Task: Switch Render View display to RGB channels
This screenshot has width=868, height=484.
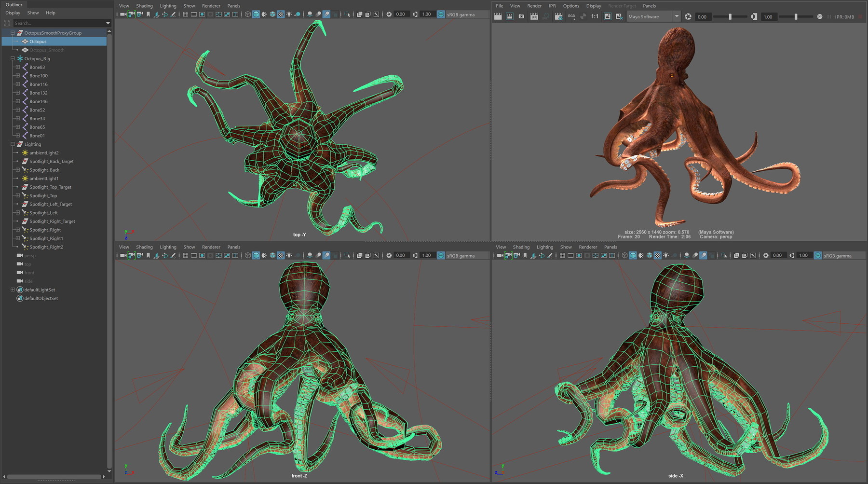Action: pyautogui.click(x=571, y=16)
